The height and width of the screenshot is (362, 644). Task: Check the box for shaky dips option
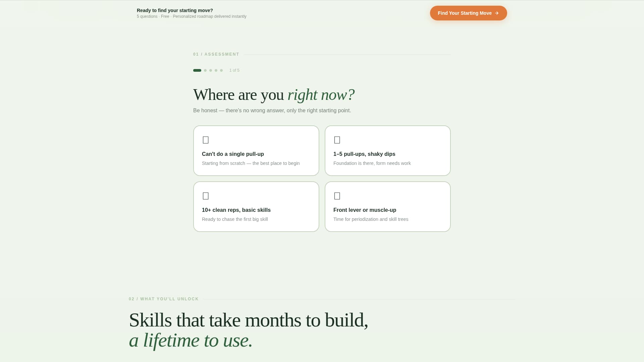(x=337, y=140)
